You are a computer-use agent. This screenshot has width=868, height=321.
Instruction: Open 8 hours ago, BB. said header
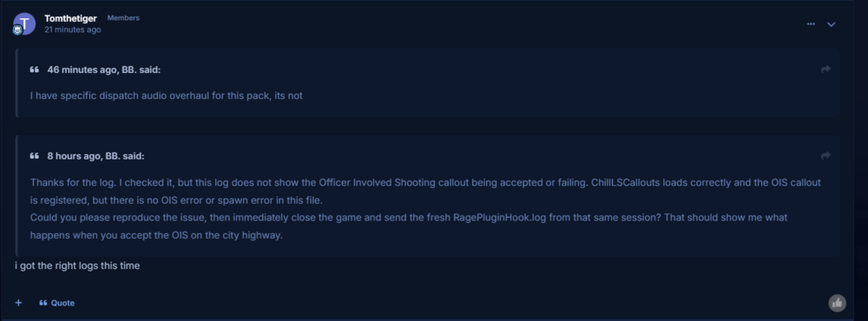click(x=95, y=156)
